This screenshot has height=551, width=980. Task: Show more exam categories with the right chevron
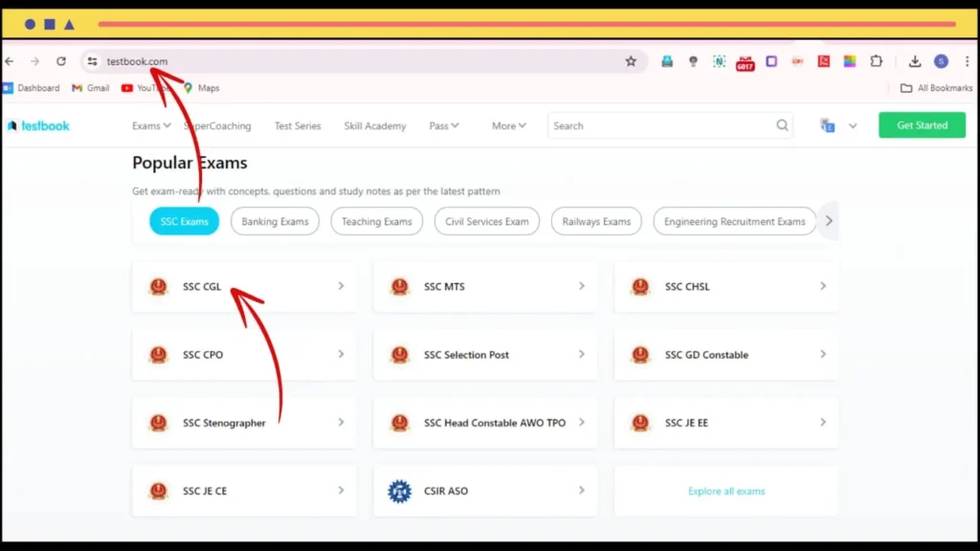coord(829,221)
